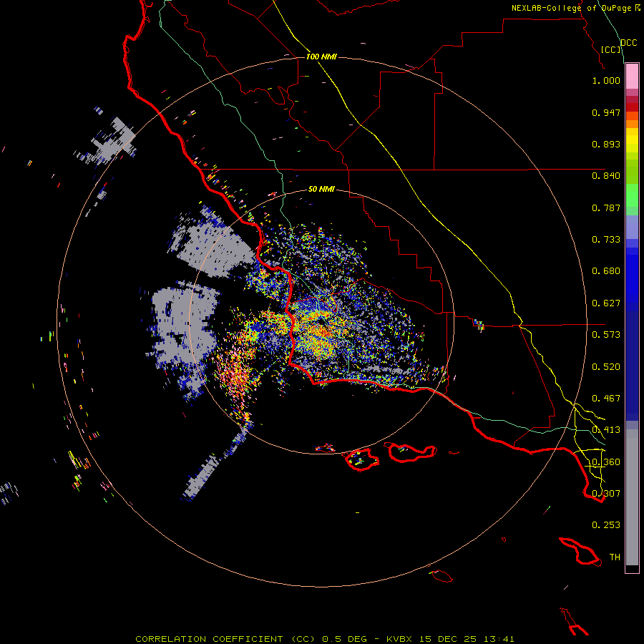This screenshot has width=644, height=644.
Task: Click the 15 DEC 25 date text
Action: [448, 639]
